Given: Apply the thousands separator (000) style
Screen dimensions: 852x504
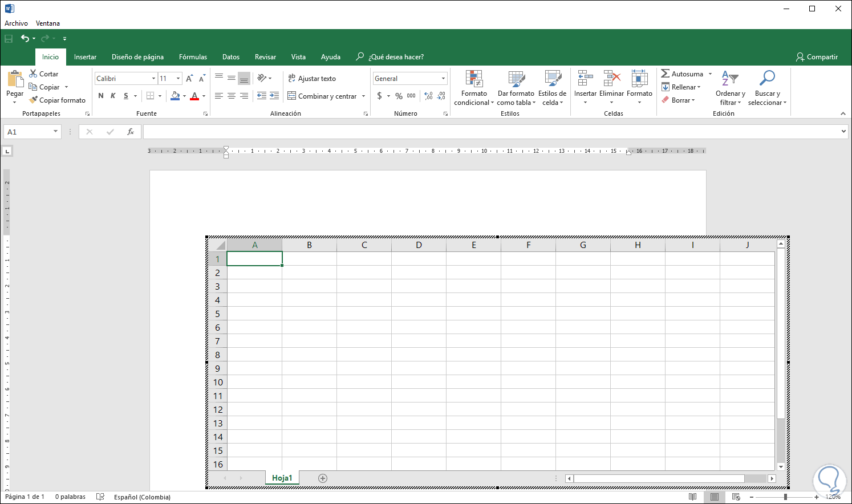Looking at the screenshot, I should 411,96.
